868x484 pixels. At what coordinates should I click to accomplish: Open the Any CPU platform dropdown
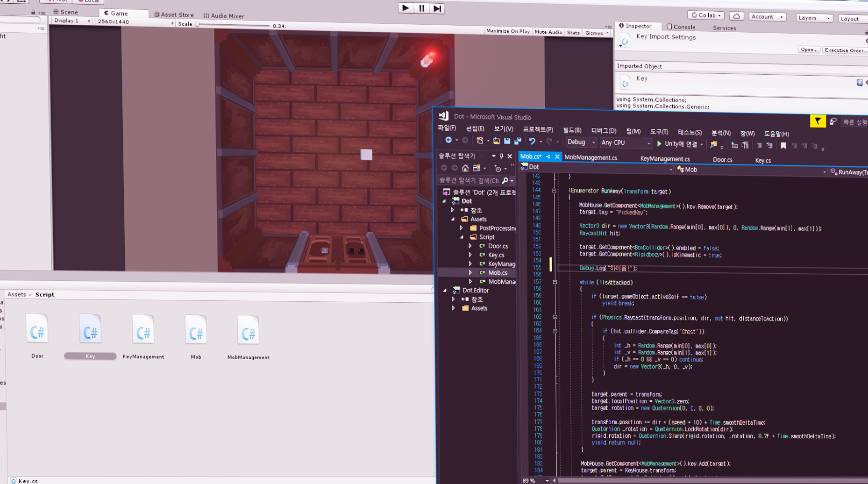point(626,143)
